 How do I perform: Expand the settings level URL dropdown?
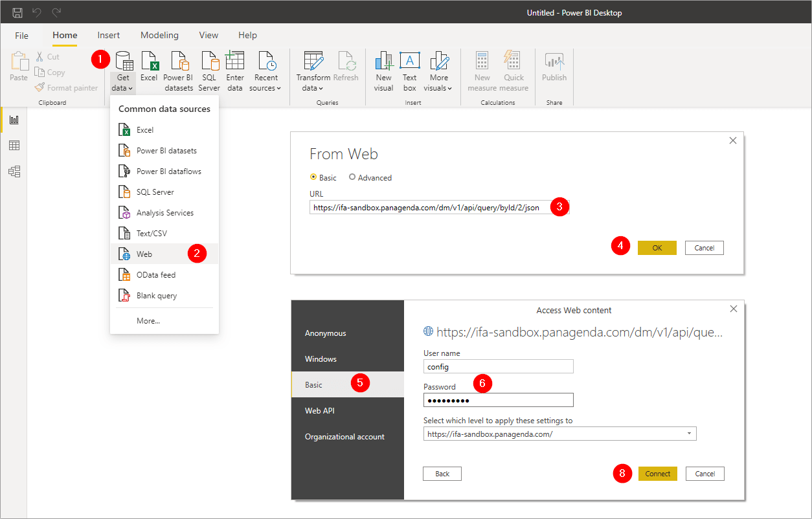[x=688, y=434]
